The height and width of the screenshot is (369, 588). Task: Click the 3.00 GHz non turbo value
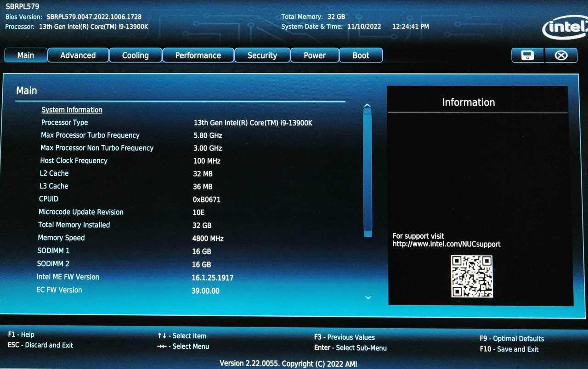click(208, 148)
